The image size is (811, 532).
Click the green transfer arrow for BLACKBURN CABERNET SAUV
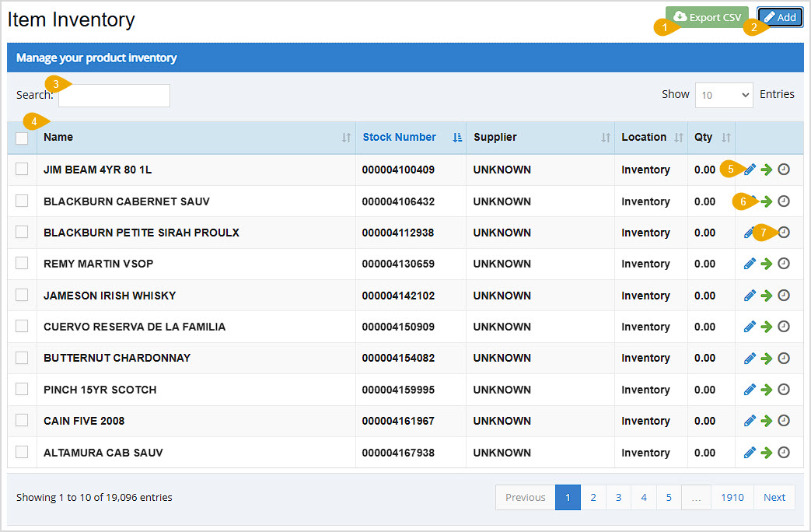(767, 201)
